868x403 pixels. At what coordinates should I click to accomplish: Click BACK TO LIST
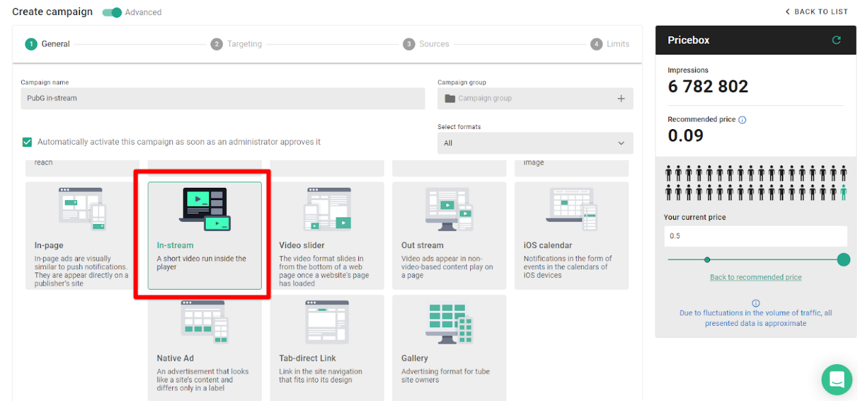tap(817, 12)
